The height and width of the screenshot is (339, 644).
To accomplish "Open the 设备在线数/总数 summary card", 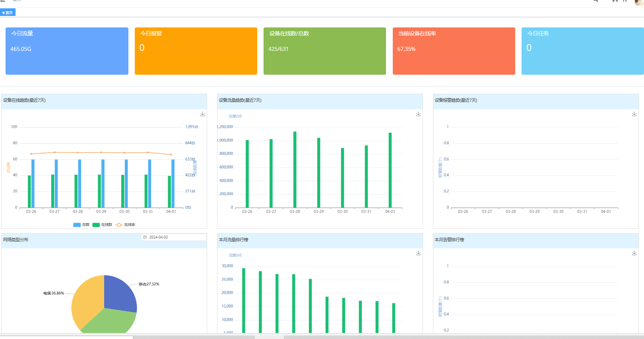I will pos(325,51).
